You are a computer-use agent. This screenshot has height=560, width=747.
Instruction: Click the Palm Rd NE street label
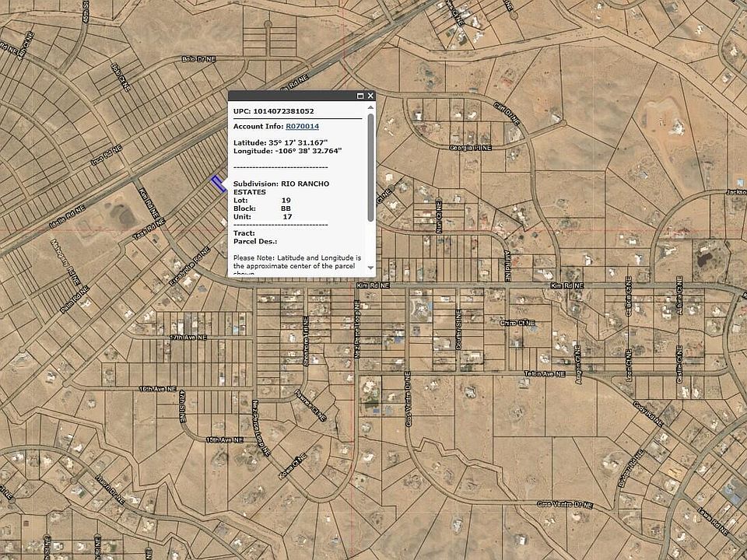click(x=75, y=299)
